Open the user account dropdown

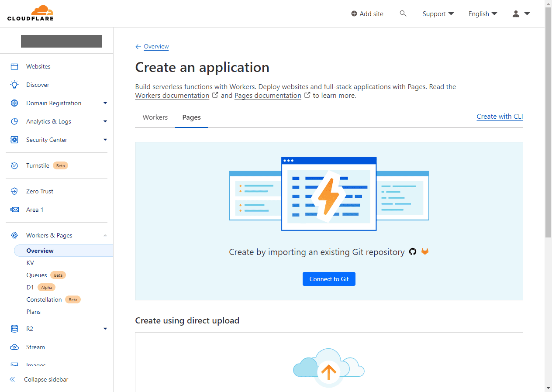point(521,14)
